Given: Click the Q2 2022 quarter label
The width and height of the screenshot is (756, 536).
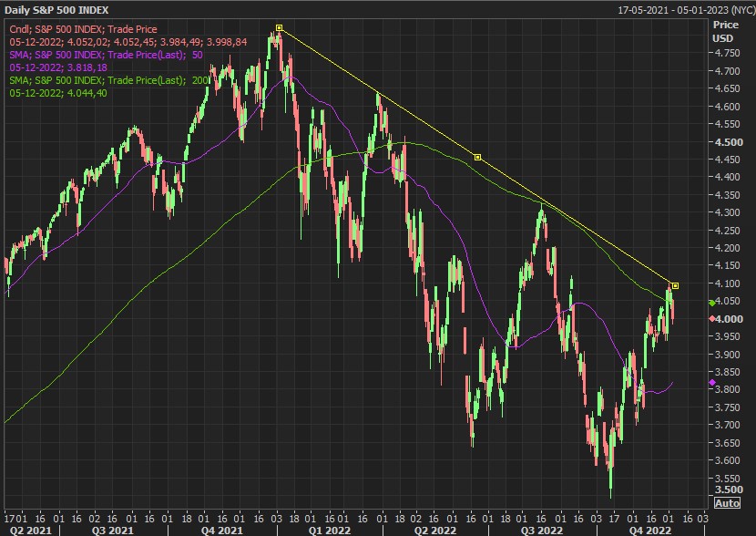Looking at the screenshot, I should click(x=434, y=531).
